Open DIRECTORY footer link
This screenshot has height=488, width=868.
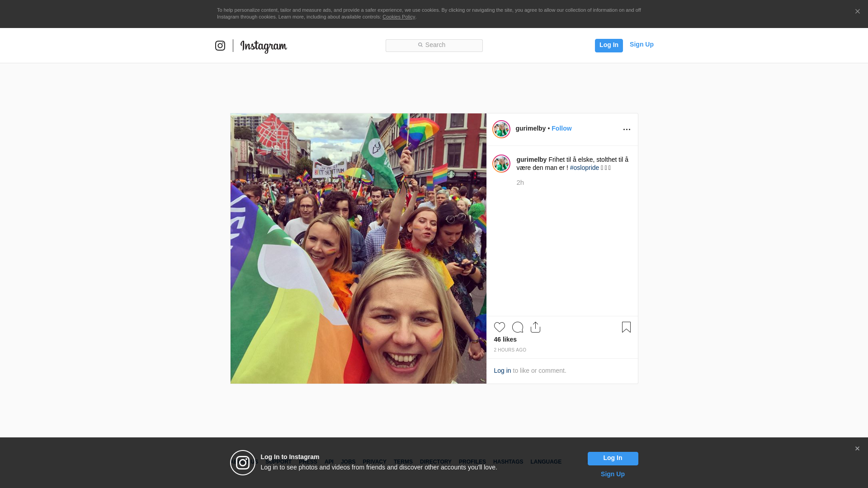(436, 462)
